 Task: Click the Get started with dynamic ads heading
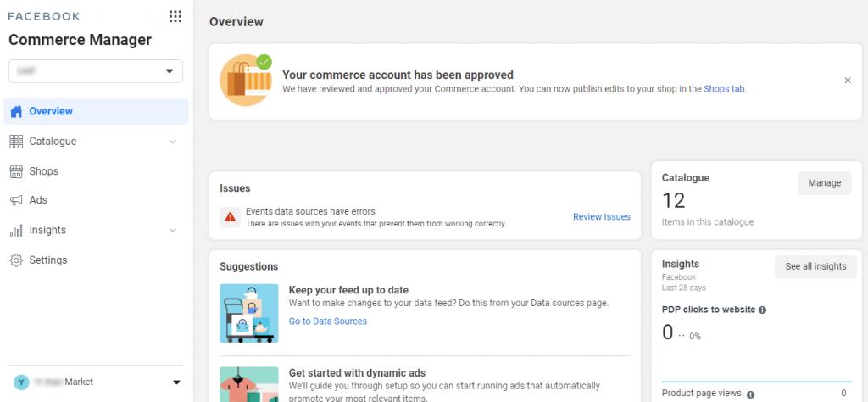357,372
